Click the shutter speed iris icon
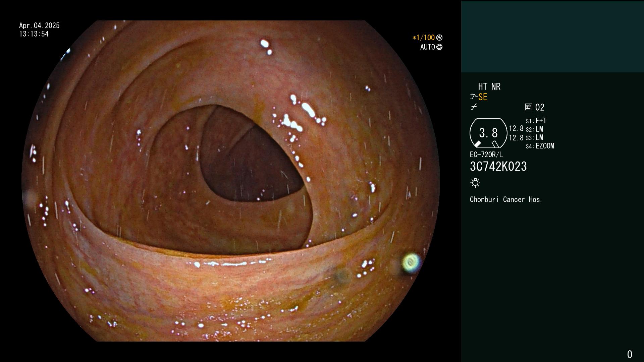Viewport: 644px width, 362px height. 439,38
